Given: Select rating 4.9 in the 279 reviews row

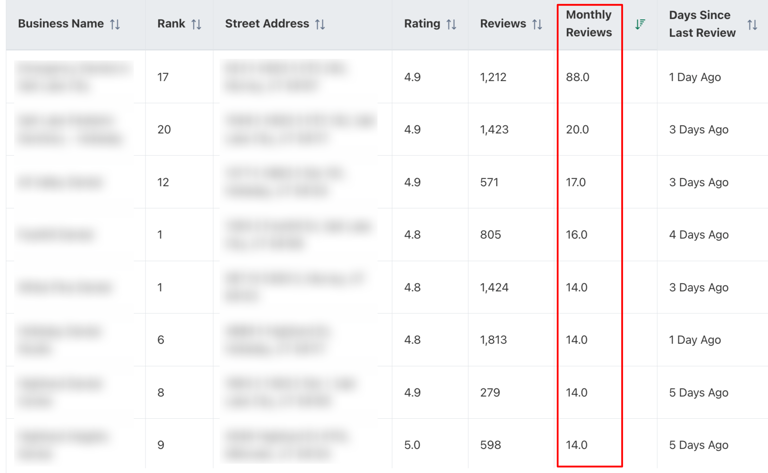Looking at the screenshot, I should (412, 393).
